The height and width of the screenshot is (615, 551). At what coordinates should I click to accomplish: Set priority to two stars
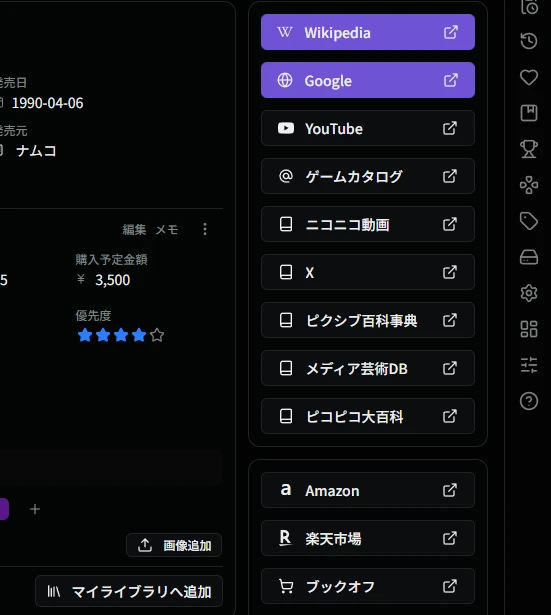pyautogui.click(x=103, y=335)
